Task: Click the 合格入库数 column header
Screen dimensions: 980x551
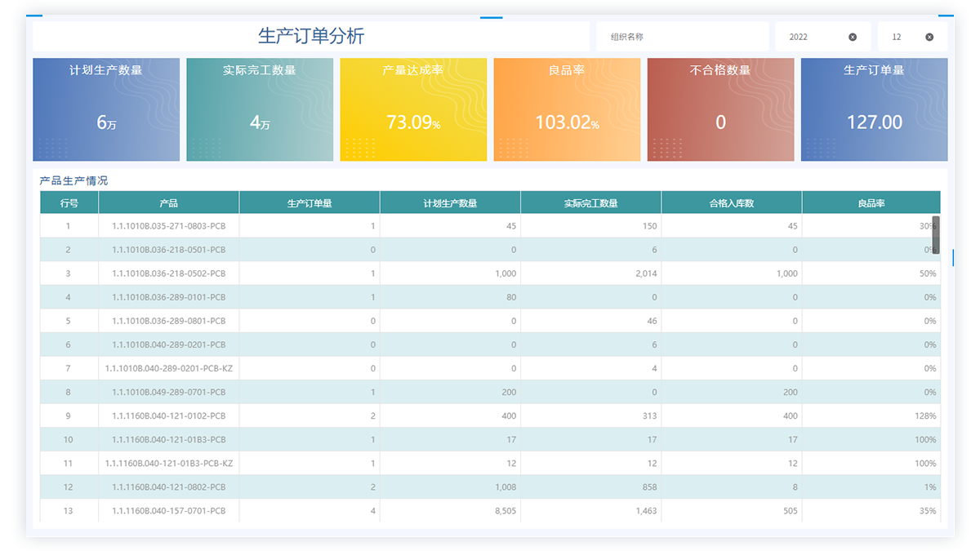Action: 732,203
